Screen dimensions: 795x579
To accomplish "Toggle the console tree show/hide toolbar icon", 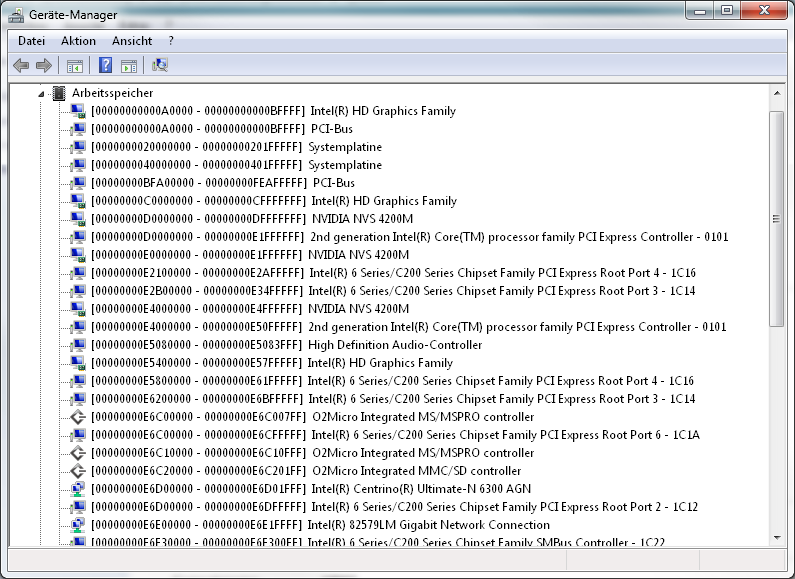I will 75,65.
